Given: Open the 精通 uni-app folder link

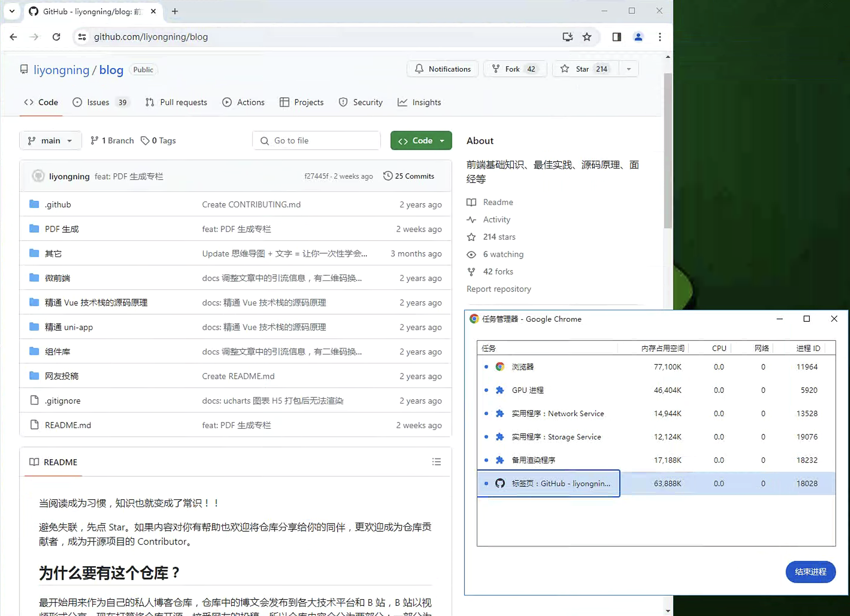Looking at the screenshot, I should pyautogui.click(x=69, y=327).
